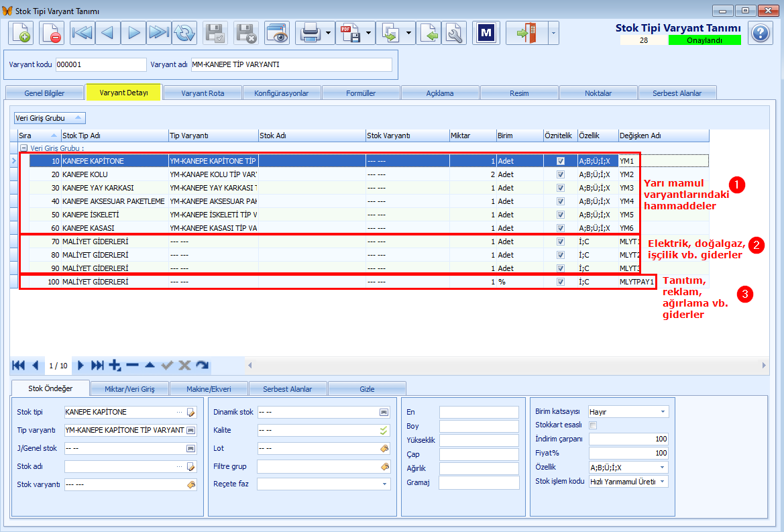This screenshot has width=784, height=532.
Task: Click the Tip varyantı barcode lookup icon
Action: click(190, 431)
